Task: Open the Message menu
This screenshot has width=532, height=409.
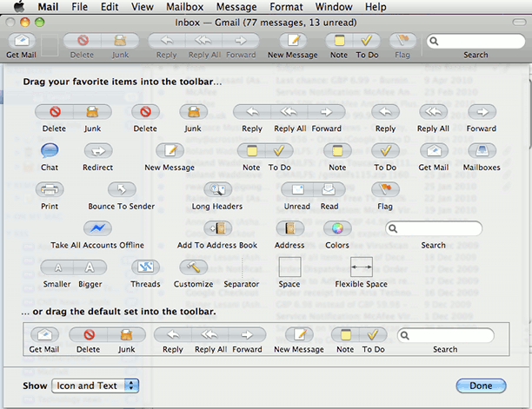Action: (236, 7)
